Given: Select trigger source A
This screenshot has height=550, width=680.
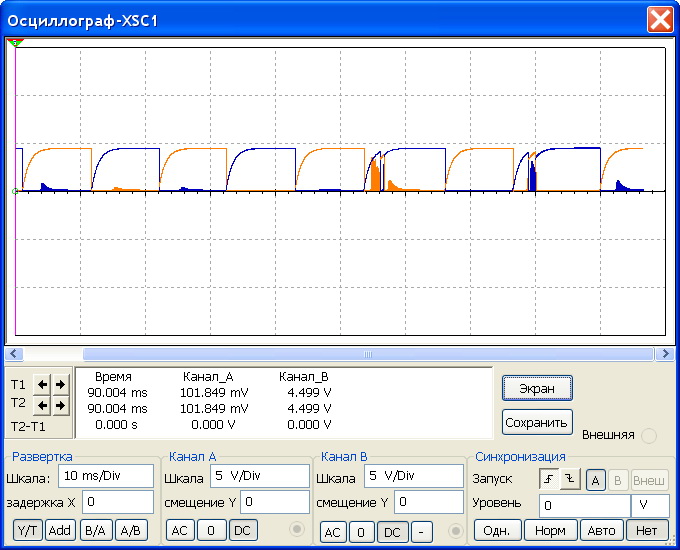Looking at the screenshot, I should point(595,481).
